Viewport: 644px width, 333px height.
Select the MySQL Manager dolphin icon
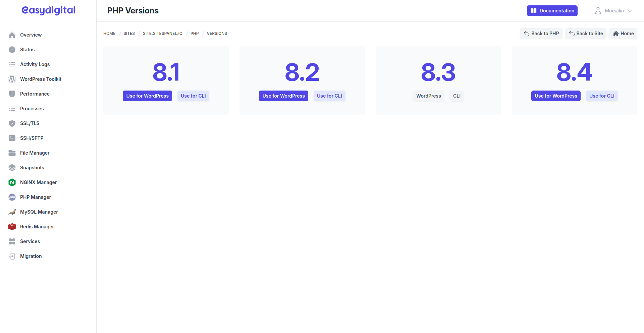(12, 212)
